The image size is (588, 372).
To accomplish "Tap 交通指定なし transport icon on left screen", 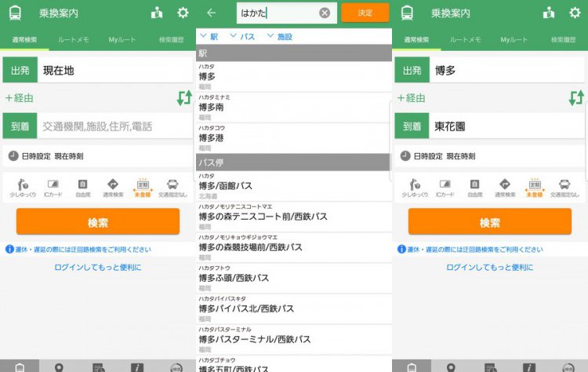I will point(172,188).
